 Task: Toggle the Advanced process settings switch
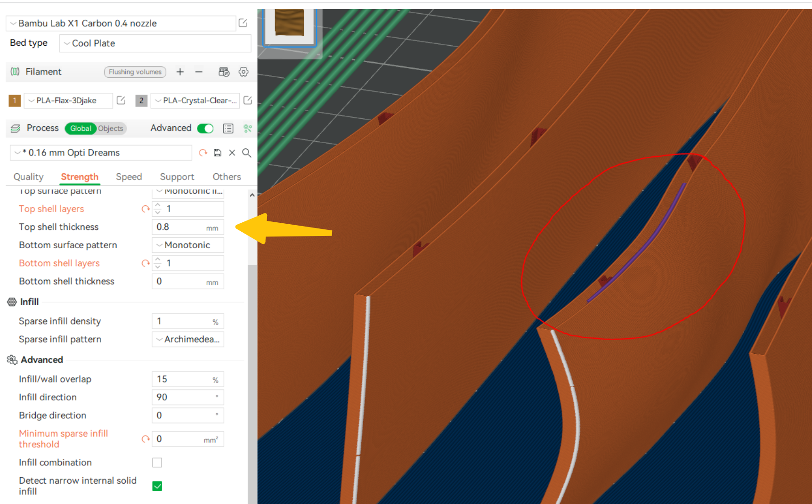click(x=205, y=128)
